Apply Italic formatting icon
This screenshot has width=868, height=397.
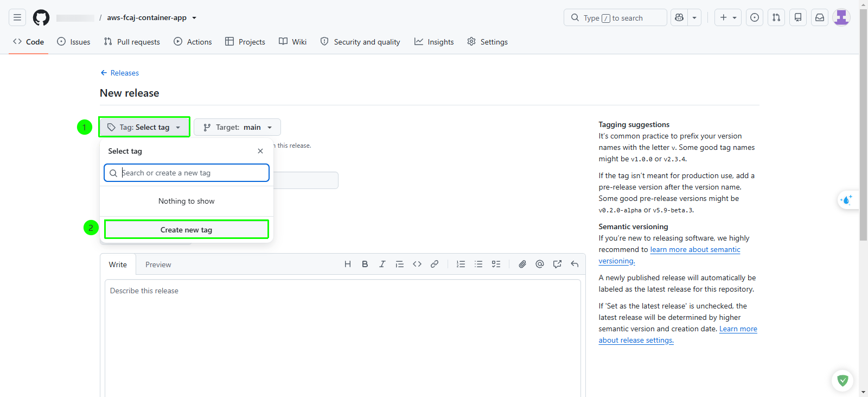[382, 264]
